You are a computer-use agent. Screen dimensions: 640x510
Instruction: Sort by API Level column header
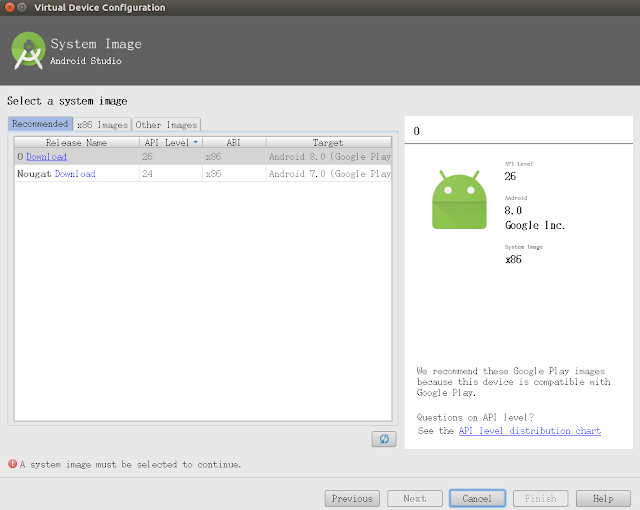(171, 142)
